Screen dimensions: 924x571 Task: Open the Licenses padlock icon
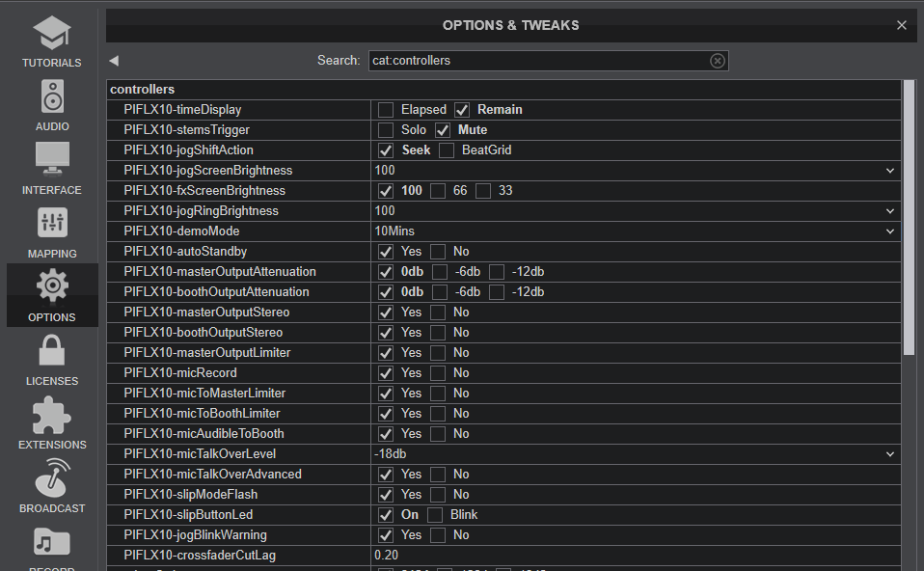tap(52, 351)
